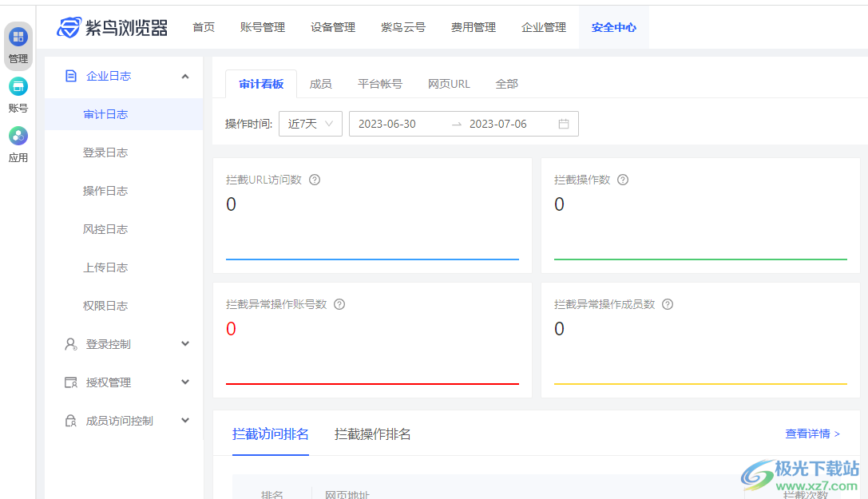Click help icon next to 拦截操作数

click(x=623, y=180)
